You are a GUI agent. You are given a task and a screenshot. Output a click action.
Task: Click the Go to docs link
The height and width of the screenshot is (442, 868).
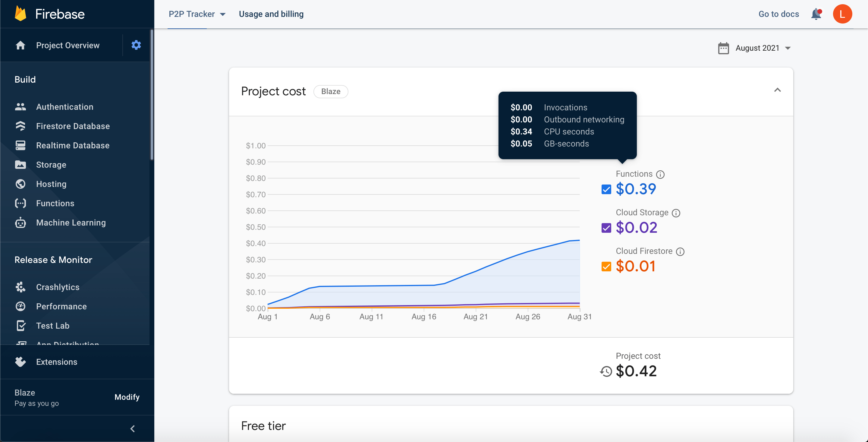click(778, 14)
